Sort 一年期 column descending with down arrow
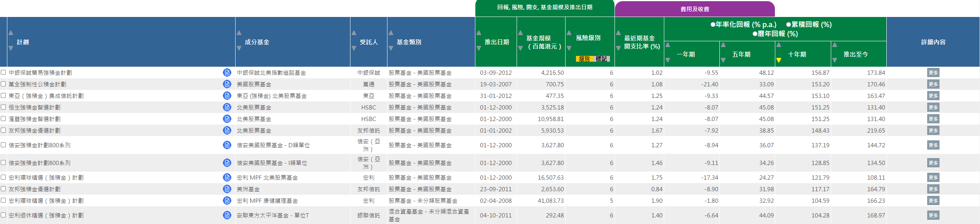 [x=668, y=60]
